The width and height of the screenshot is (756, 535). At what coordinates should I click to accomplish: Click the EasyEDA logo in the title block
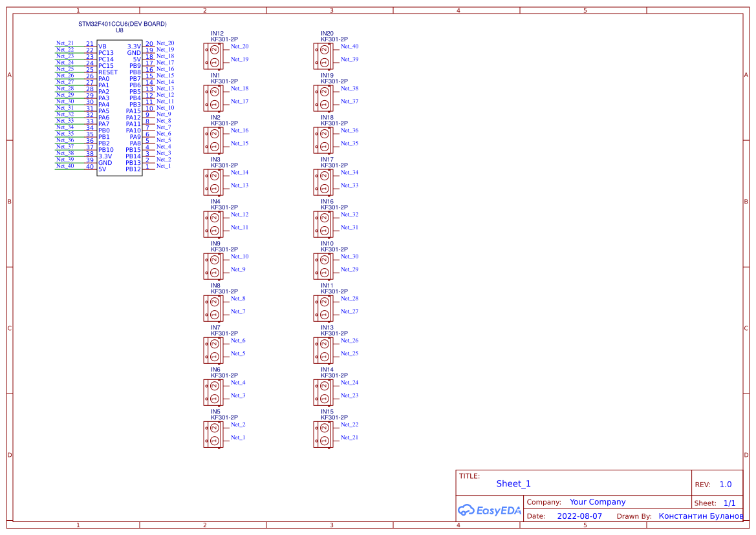click(x=489, y=510)
